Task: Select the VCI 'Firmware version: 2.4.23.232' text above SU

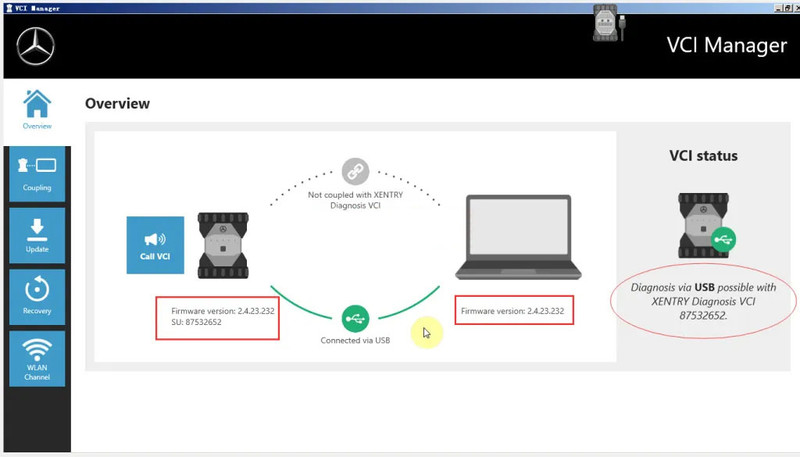Action: point(223,311)
